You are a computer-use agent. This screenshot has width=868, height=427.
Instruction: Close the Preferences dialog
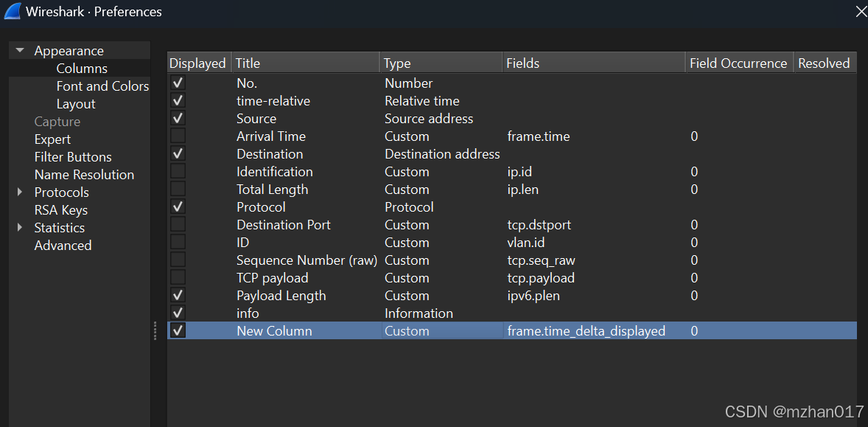click(861, 12)
